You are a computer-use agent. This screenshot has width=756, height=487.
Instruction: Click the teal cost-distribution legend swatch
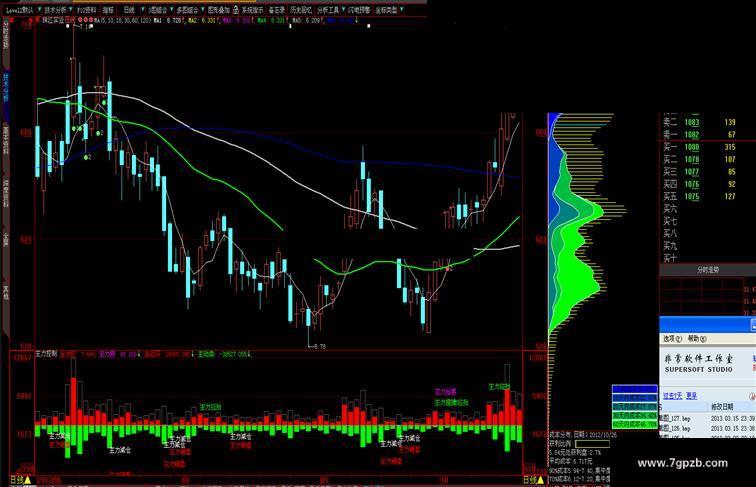pos(634,407)
